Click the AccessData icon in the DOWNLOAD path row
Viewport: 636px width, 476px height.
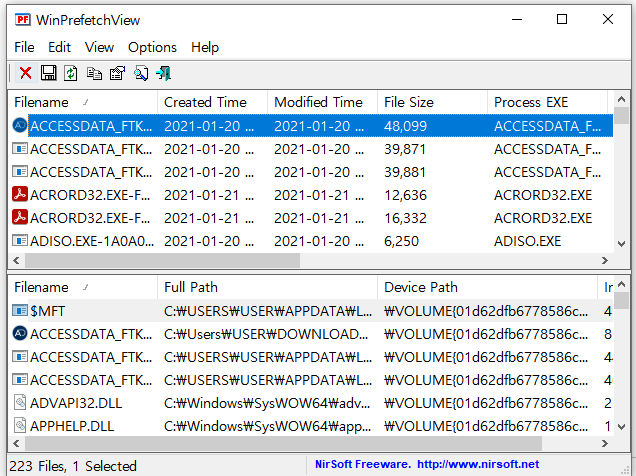[x=19, y=334]
